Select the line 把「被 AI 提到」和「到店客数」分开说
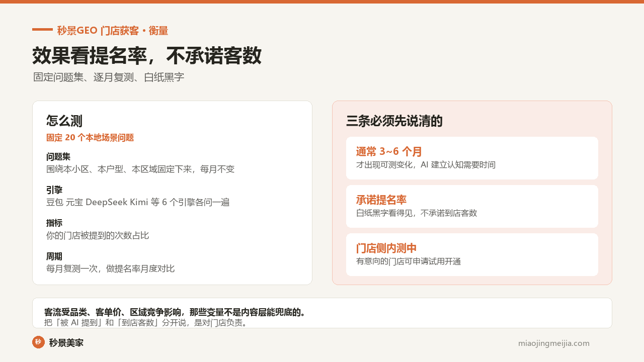This screenshot has height=362, width=644. click(146, 322)
